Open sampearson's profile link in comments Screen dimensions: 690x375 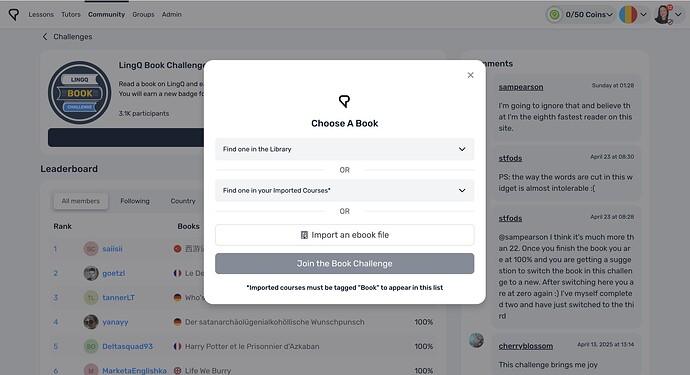(x=521, y=87)
